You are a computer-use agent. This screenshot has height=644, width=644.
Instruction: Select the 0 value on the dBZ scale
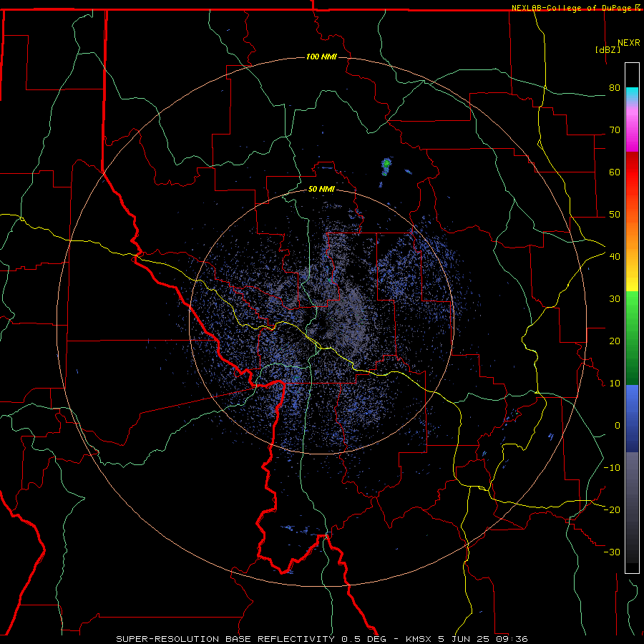coord(618,426)
